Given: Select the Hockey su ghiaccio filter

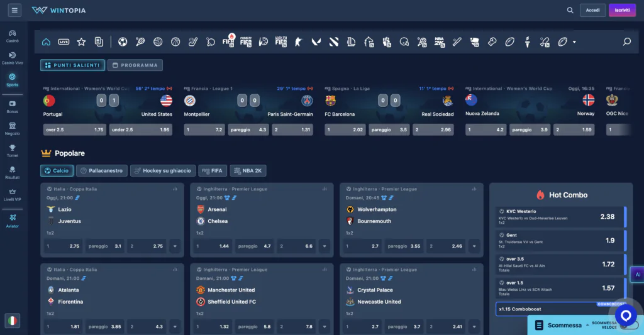Looking at the screenshot, I should [163, 171].
